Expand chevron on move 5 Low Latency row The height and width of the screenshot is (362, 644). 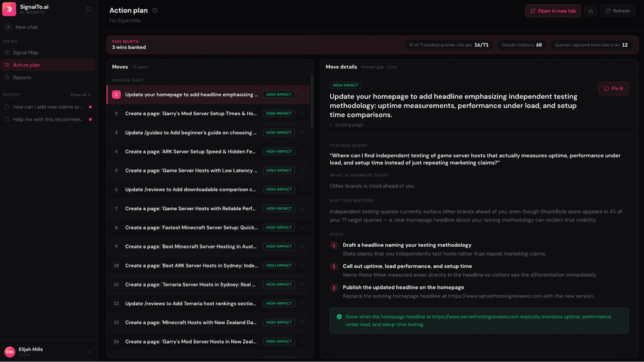303,171
